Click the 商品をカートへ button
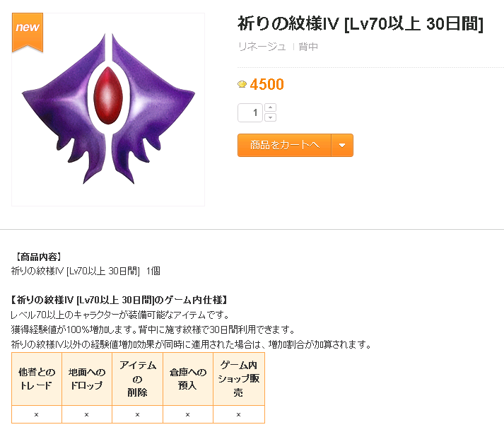The height and width of the screenshot is (432, 504). click(284, 145)
